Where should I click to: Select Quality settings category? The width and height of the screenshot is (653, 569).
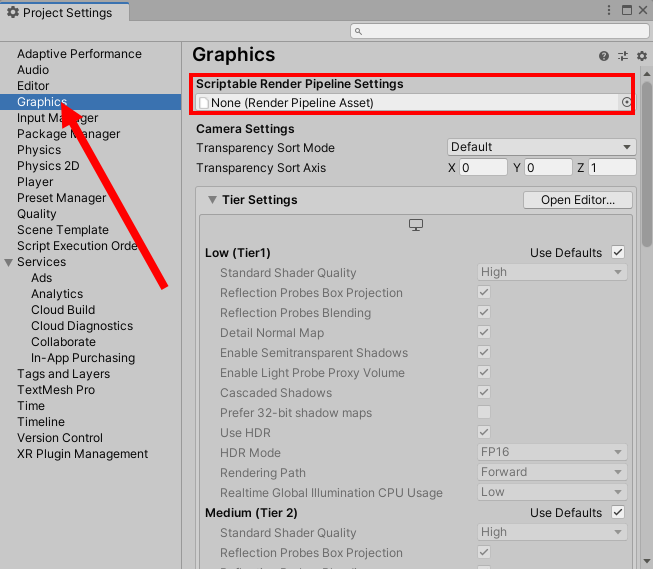pos(37,214)
